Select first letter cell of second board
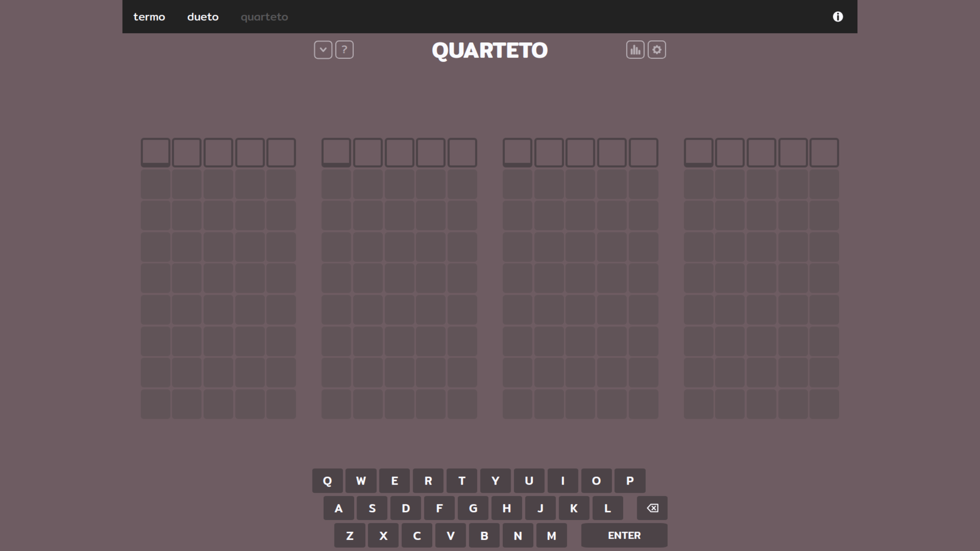Image resolution: width=980 pixels, height=551 pixels. point(336,152)
